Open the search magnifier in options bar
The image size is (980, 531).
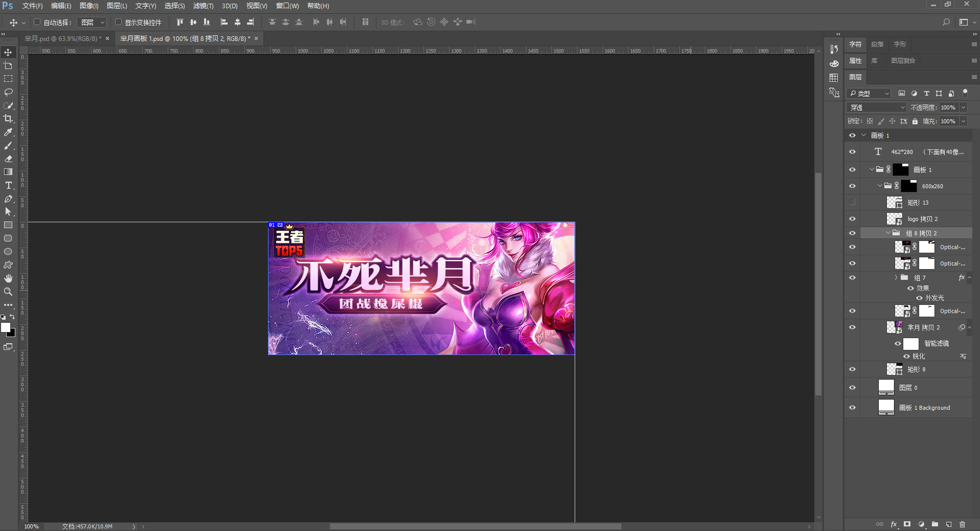click(946, 22)
